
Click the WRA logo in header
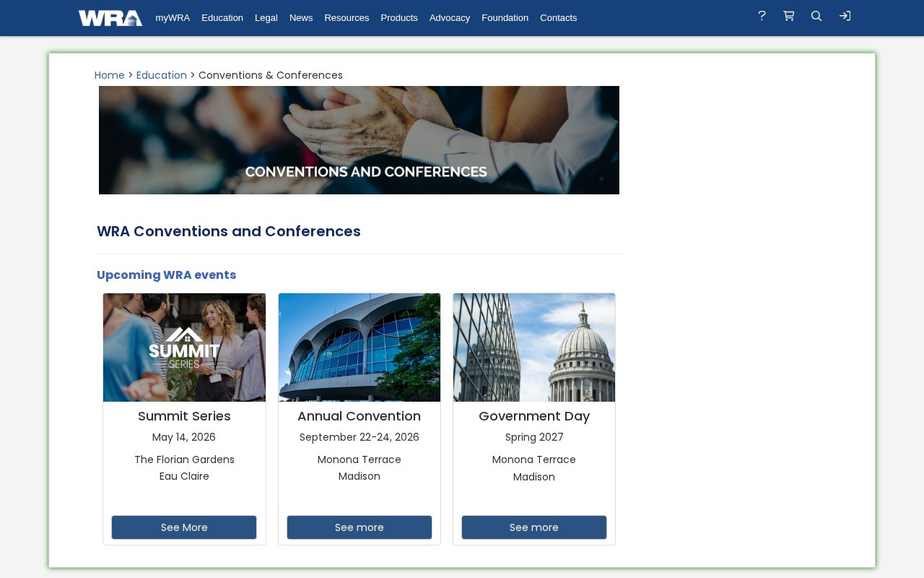click(110, 18)
